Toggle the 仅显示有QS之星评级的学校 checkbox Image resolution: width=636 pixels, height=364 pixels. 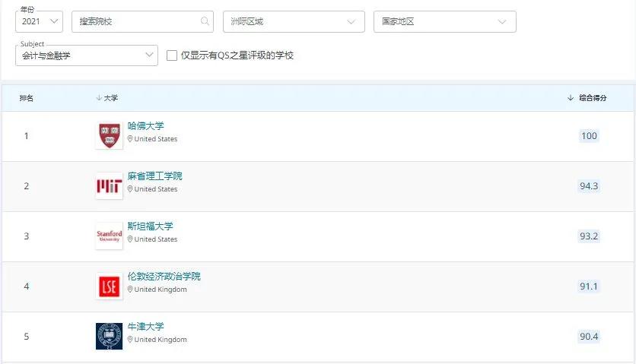coord(172,55)
